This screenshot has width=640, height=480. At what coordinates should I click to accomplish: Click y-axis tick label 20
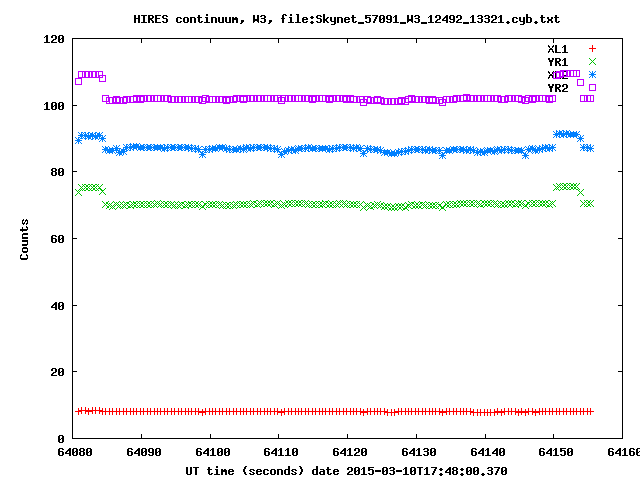(58, 372)
